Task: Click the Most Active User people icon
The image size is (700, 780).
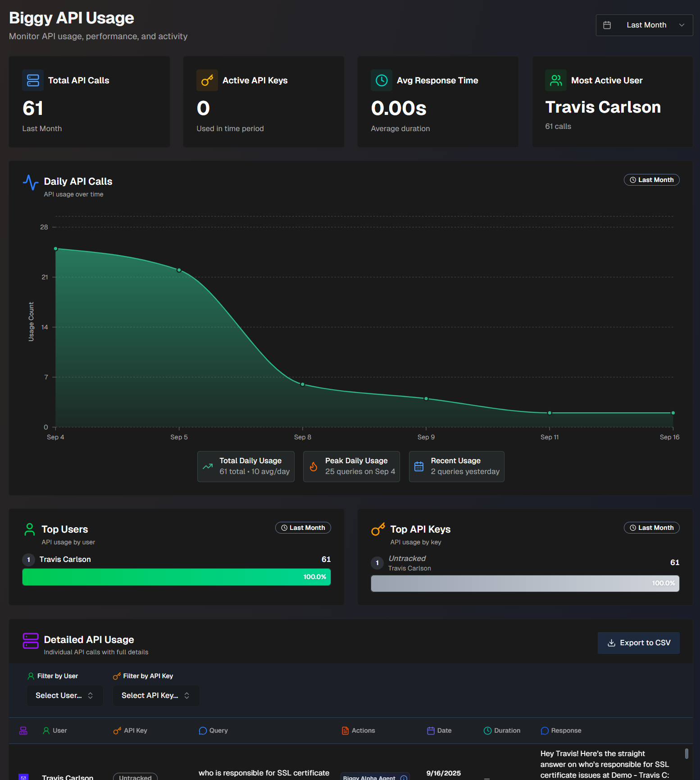Action: click(556, 80)
